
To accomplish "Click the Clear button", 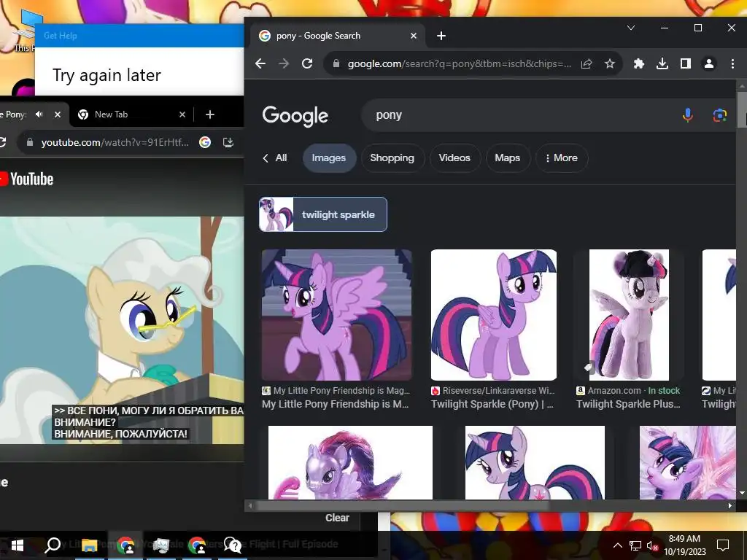I will click(x=337, y=518).
